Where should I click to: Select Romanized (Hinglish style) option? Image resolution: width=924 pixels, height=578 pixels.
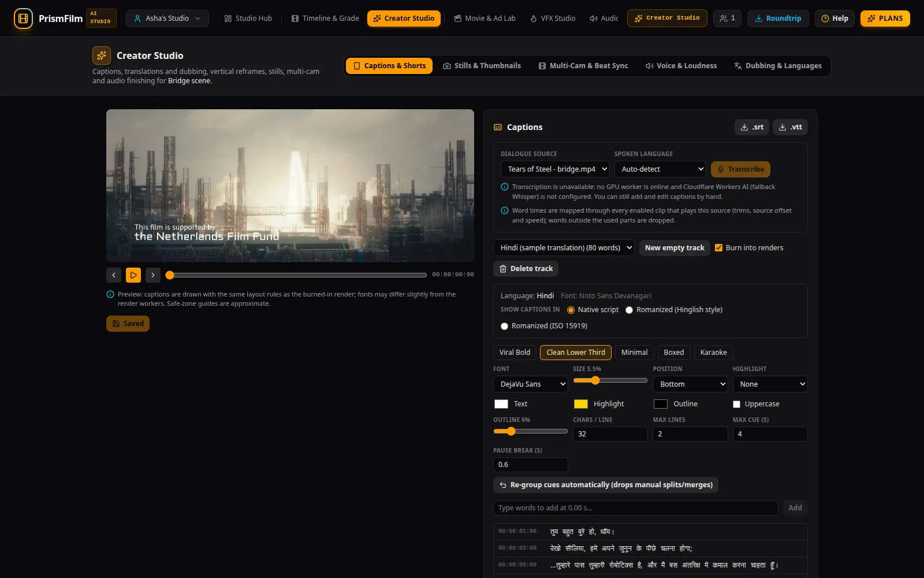[x=629, y=310]
